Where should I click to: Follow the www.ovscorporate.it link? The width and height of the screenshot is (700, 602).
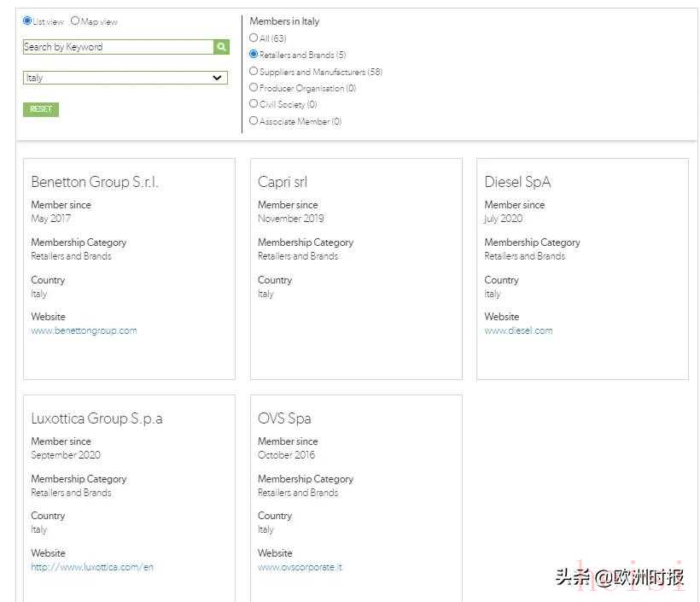[x=300, y=567]
